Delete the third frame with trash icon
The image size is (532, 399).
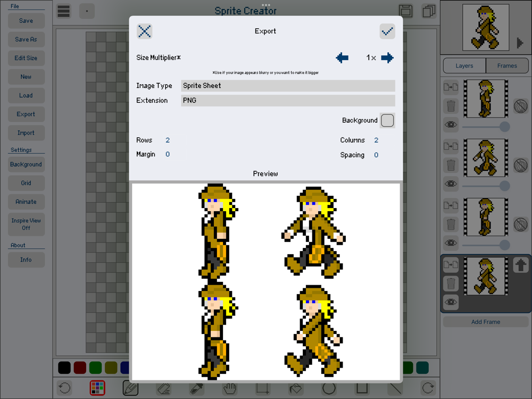click(x=451, y=225)
